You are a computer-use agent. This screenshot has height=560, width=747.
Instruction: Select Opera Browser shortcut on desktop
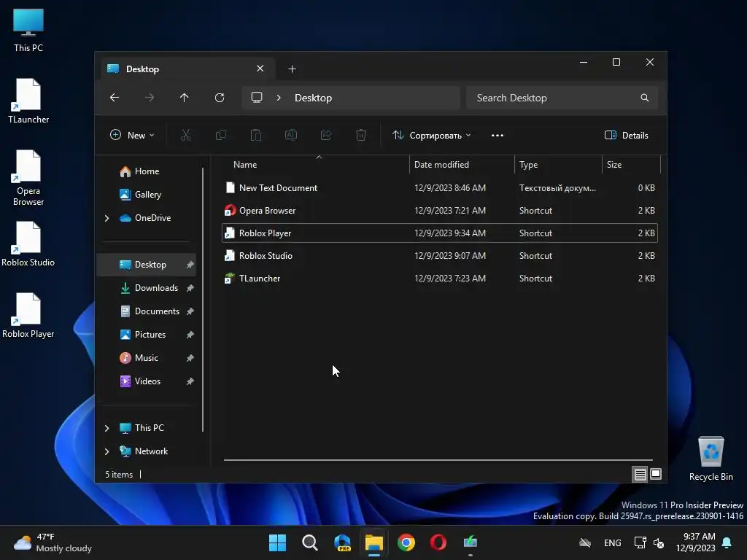tap(28, 178)
